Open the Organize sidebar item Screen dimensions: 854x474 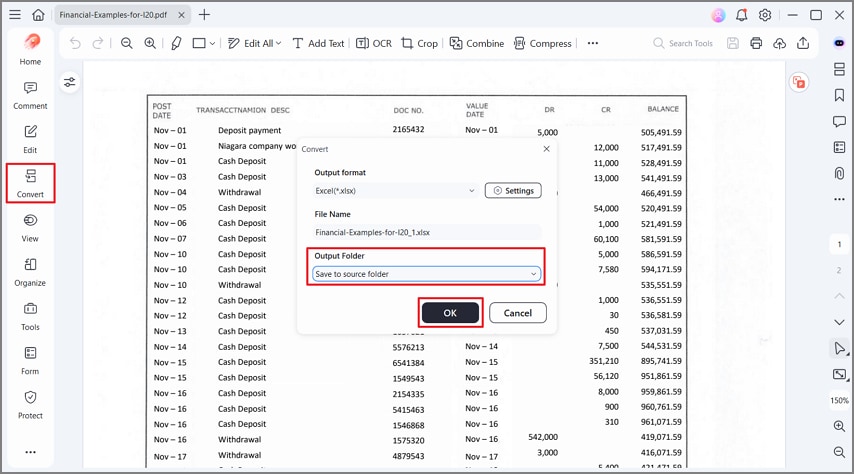click(30, 272)
